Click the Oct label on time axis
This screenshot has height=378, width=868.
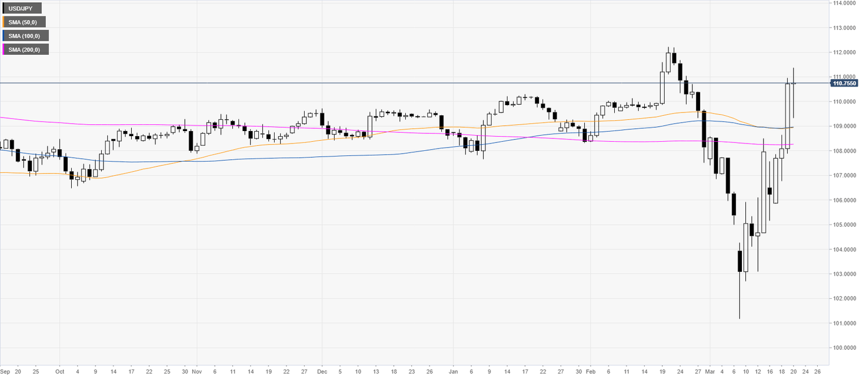(x=59, y=372)
